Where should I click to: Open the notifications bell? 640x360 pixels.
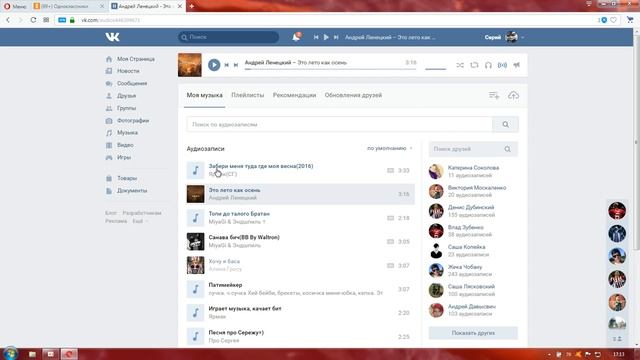click(x=296, y=37)
